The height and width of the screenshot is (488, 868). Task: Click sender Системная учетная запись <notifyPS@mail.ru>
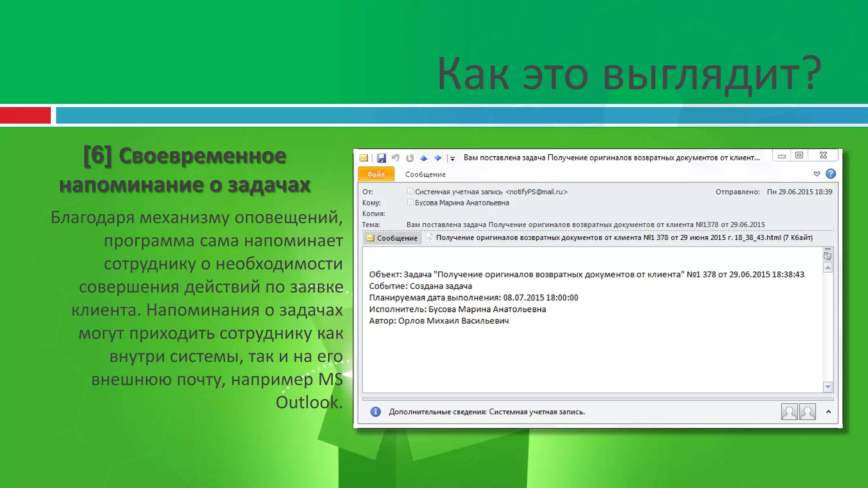click(491, 192)
